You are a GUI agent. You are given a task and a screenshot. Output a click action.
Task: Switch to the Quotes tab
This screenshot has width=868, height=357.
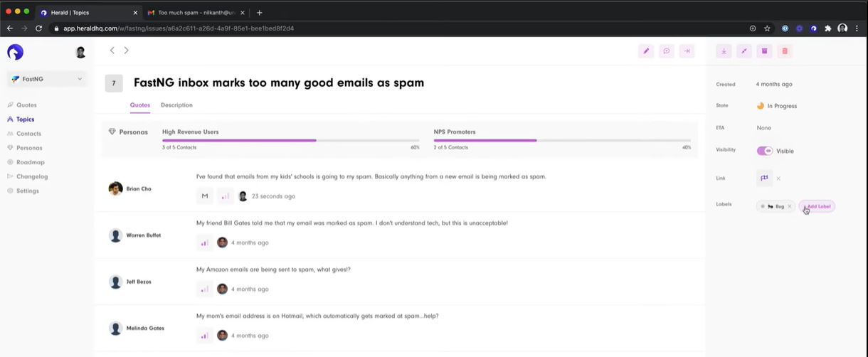[x=140, y=105]
